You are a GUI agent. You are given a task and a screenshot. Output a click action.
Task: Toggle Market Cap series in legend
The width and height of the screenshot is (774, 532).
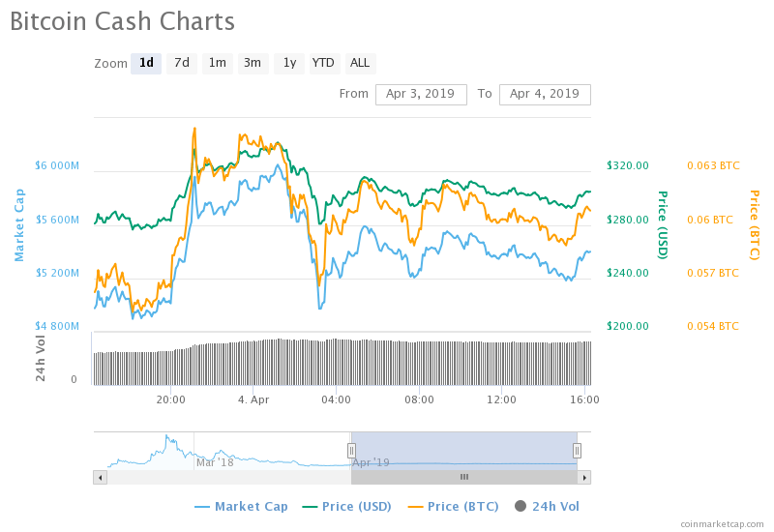pyautogui.click(x=243, y=506)
